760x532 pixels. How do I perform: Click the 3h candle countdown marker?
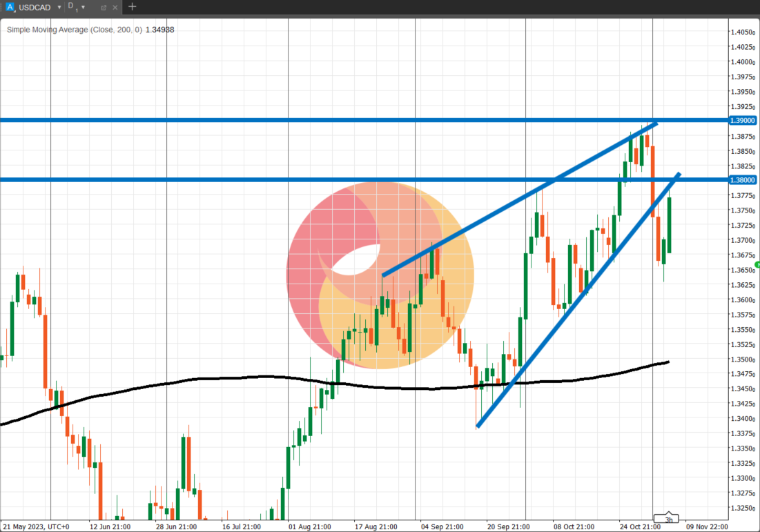coord(667,518)
